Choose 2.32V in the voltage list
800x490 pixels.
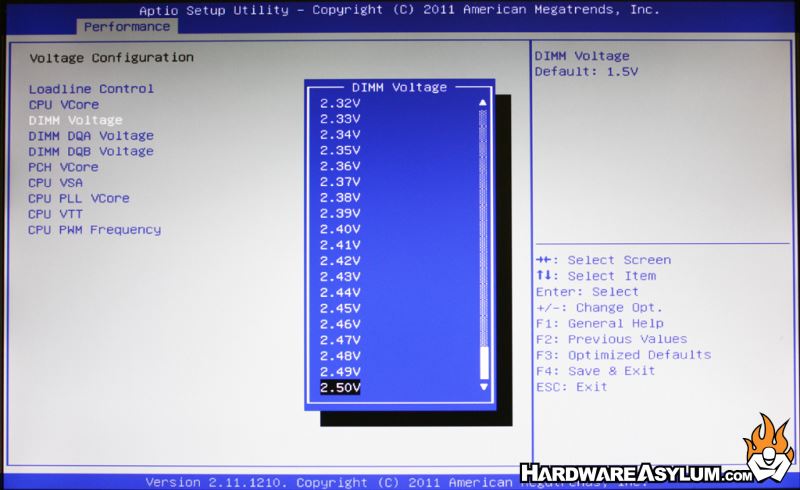pyautogui.click(x=340, y=104)
